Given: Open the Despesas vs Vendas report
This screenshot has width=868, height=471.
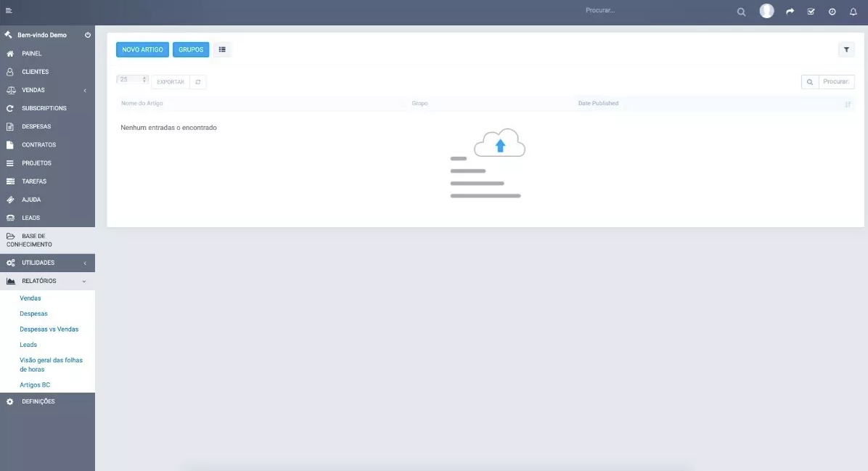Looking at the screenshot, I should click(x=48, y=329).
